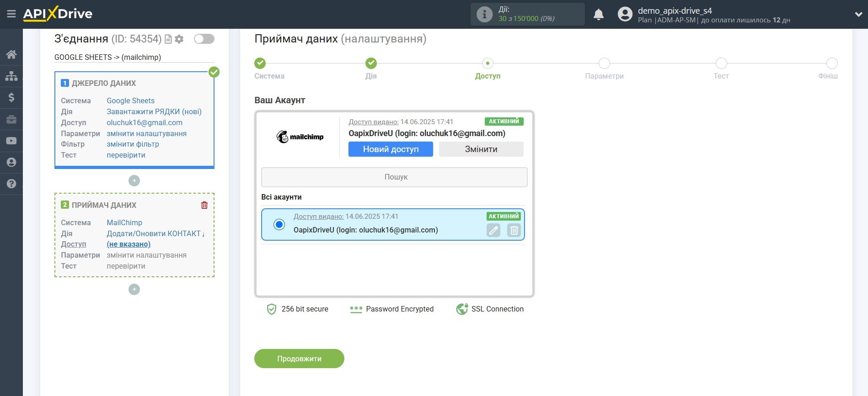Click перевірити in data source block
The image size is (868, 396).
point(126,155)
